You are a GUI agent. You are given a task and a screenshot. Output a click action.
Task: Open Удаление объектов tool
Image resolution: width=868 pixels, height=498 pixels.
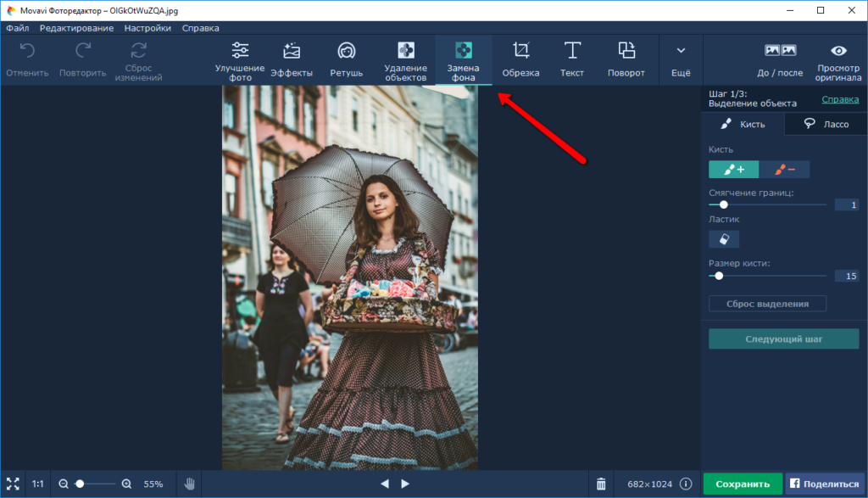coord(406,59)
